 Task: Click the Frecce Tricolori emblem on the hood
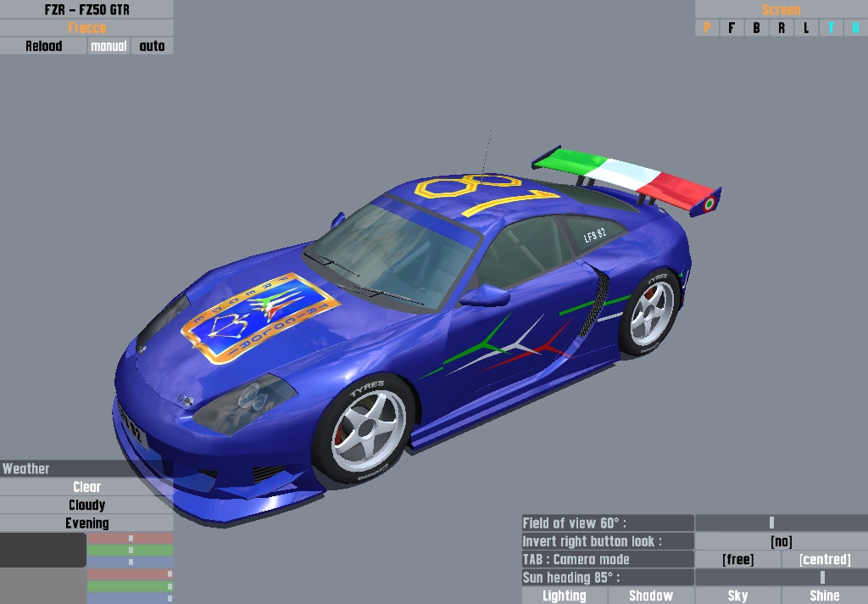tap(259, 317)
